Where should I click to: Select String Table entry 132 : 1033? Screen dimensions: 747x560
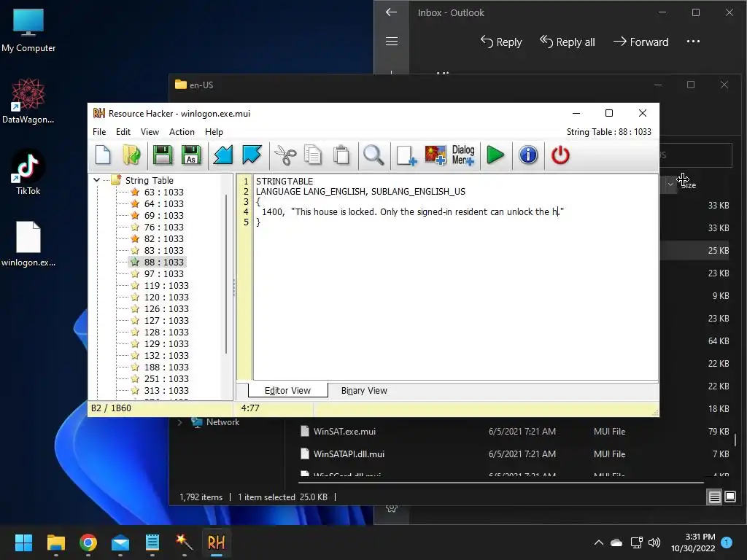coord(166,355)
